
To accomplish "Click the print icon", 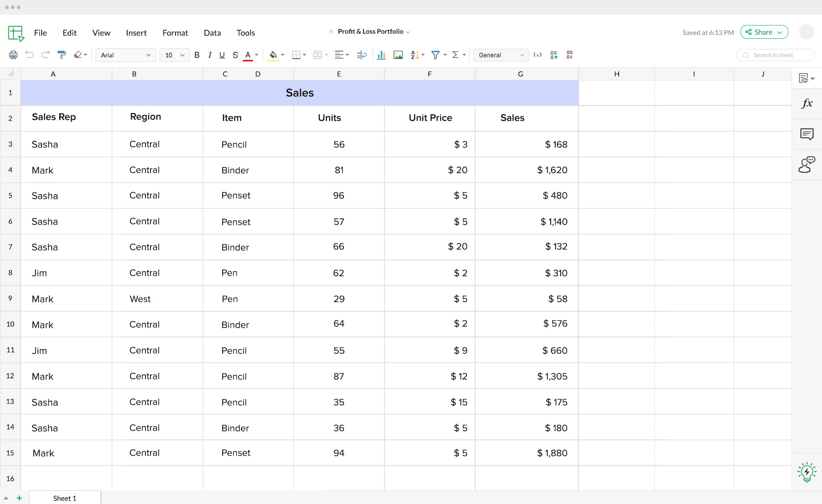I will point(13,55).
